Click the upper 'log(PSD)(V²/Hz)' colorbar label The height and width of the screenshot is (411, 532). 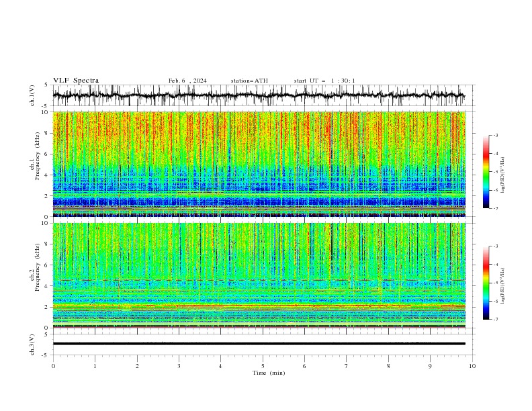[502, 175]
